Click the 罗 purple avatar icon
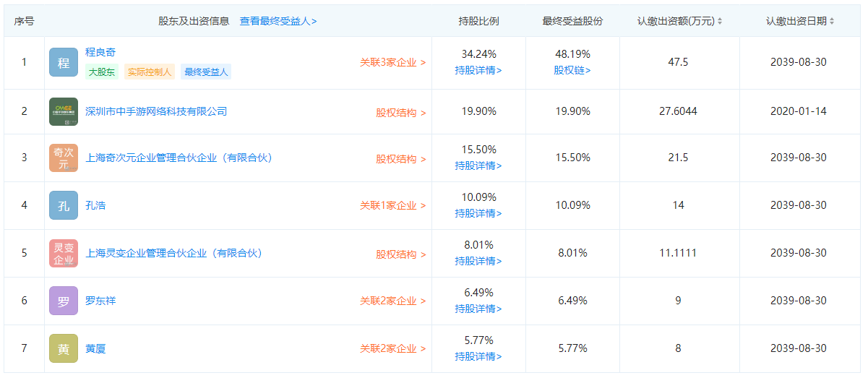Screen dimensions: 868x378 [64, 301]
